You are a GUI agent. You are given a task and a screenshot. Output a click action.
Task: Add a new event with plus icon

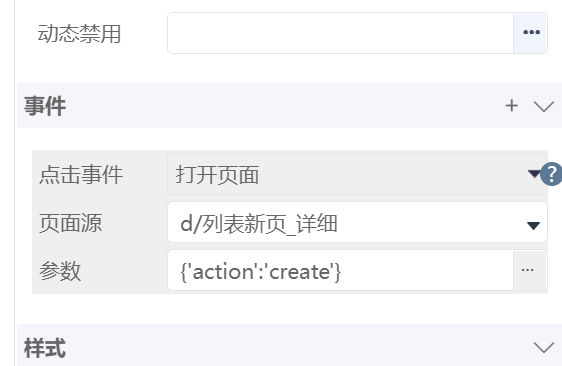(511, 106)
